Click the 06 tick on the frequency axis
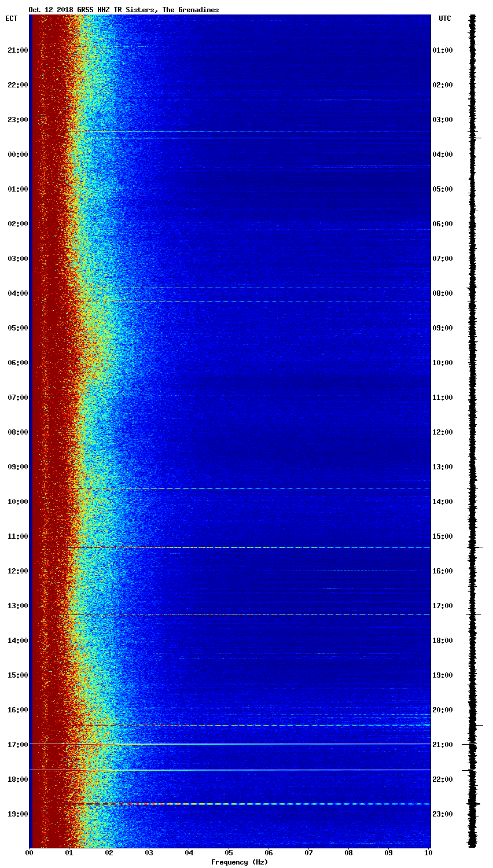This screenshot has height=868, width=493. (x=268, y=853)
